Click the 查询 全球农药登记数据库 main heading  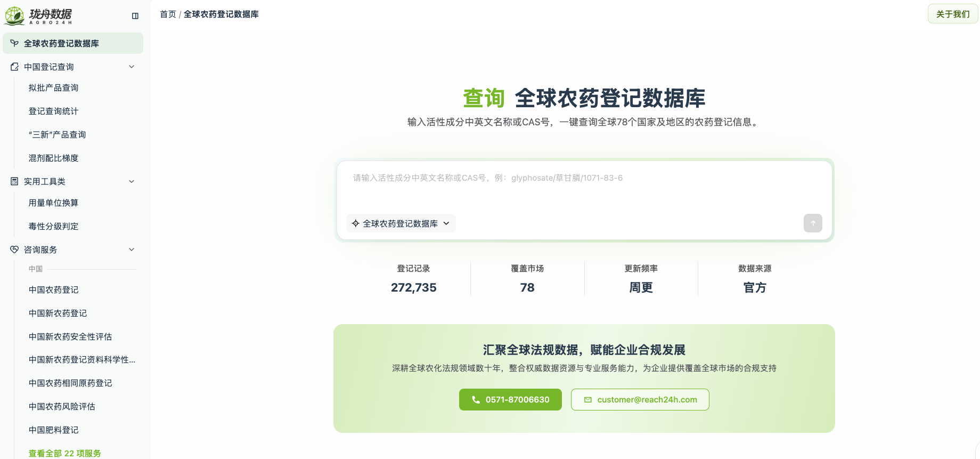(x=584, y=99)
